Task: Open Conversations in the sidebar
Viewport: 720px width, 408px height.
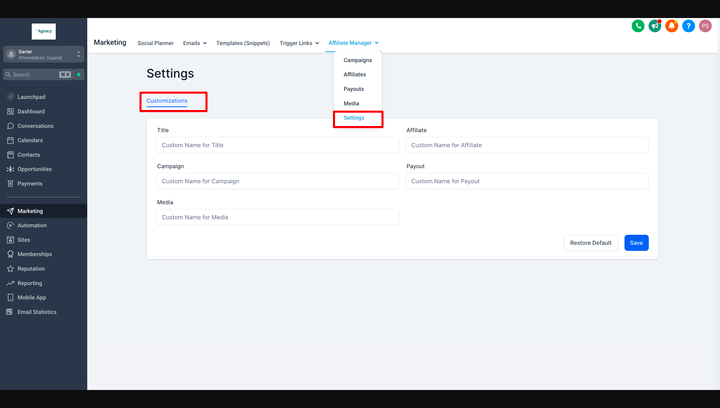Action: click(x=35, y=126)
